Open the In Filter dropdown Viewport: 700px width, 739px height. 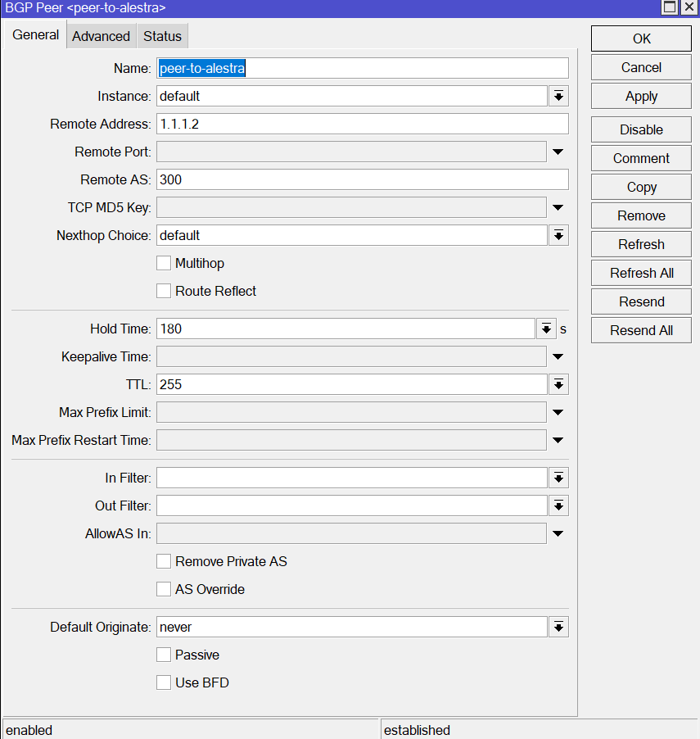coord(558,478)
